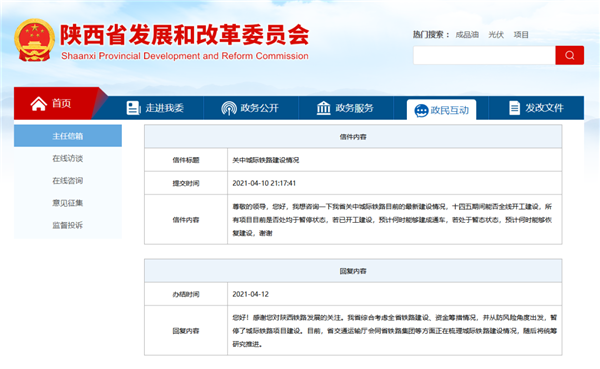Click the 陕西省发展和改革委员会 site title

tap(184, 35)
